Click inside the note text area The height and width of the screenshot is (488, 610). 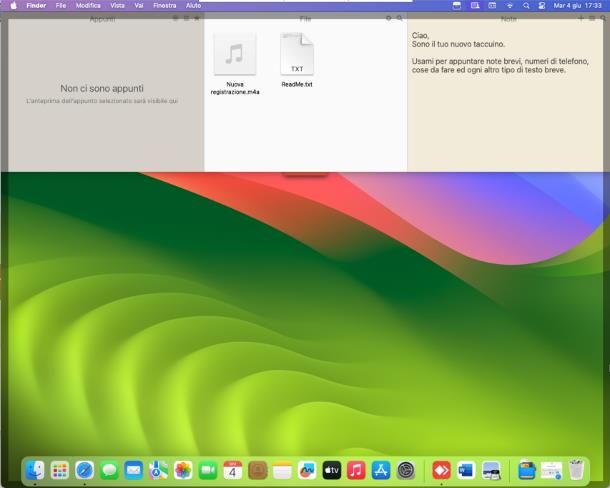pos(505,97)
